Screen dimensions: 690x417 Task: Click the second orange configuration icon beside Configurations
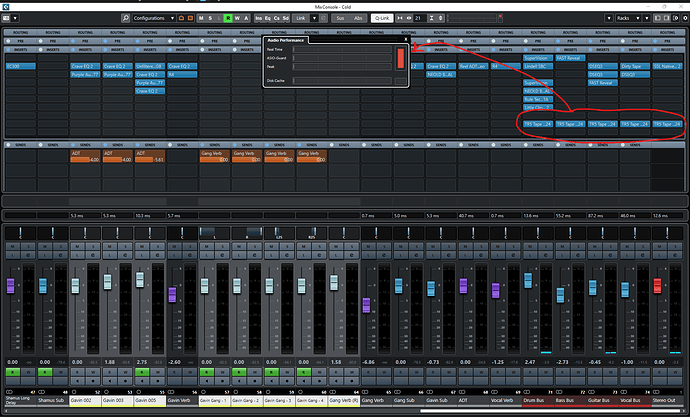click(x=190, y=18)
